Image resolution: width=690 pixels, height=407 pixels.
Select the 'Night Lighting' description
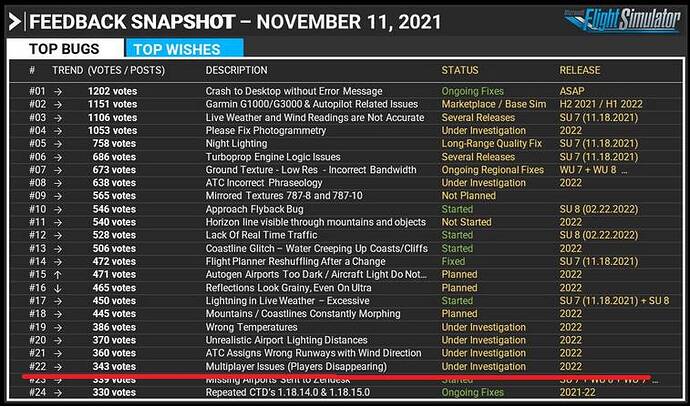(236, 143)
